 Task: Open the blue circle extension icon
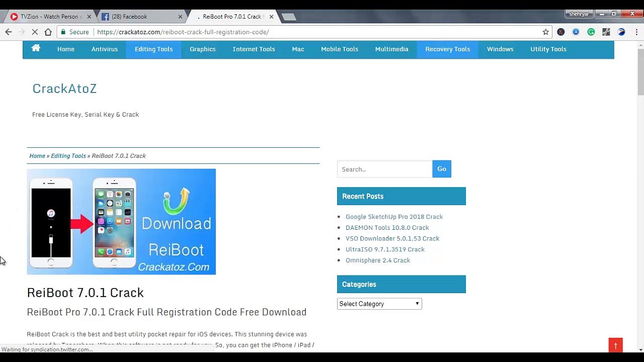(576, 32)
